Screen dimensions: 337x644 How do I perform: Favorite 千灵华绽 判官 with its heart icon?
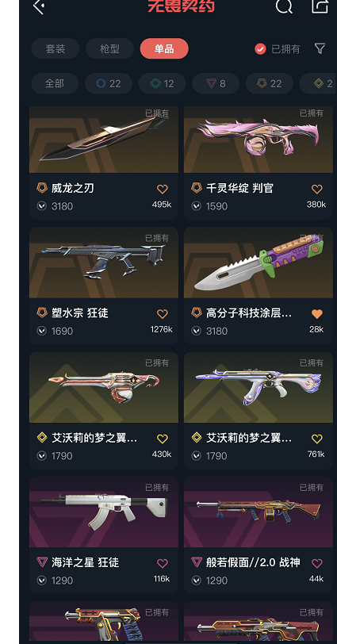317,189
